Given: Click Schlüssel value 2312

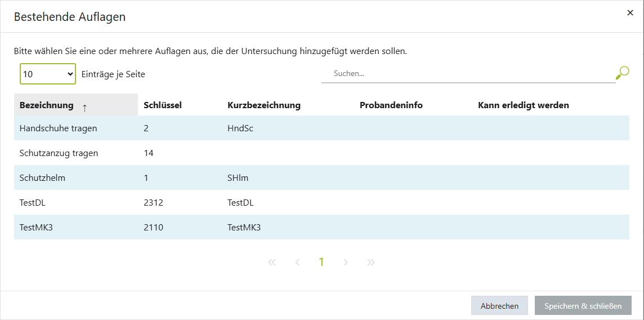Looking at the screenshot, I should click(153, 202).
